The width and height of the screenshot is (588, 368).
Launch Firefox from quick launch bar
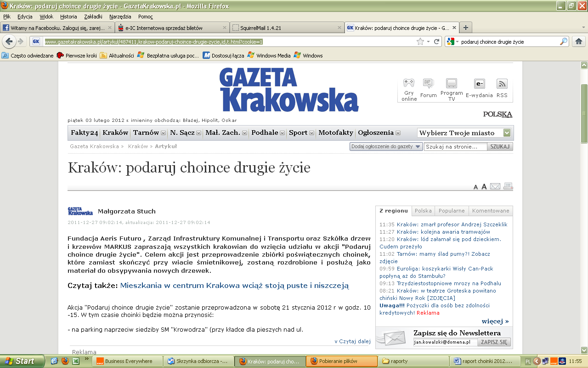click(x=65, y=361)
